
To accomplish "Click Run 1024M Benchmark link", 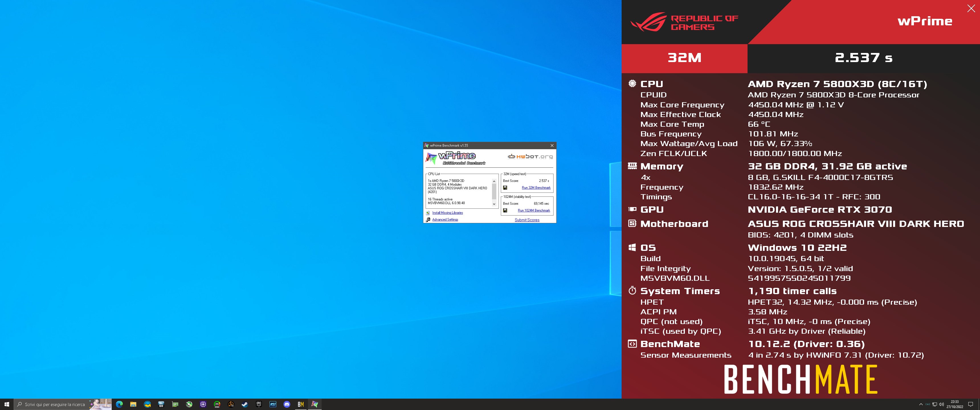I will [x=534, y=210].
